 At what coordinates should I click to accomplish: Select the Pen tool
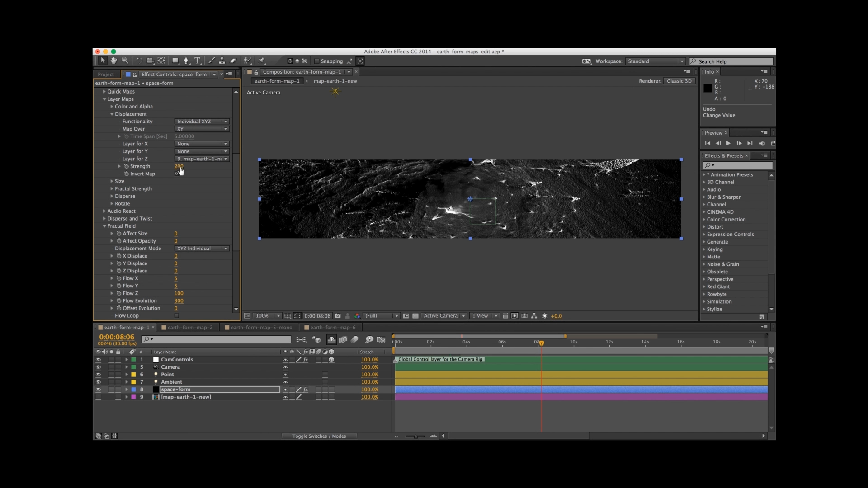[186, 61]
